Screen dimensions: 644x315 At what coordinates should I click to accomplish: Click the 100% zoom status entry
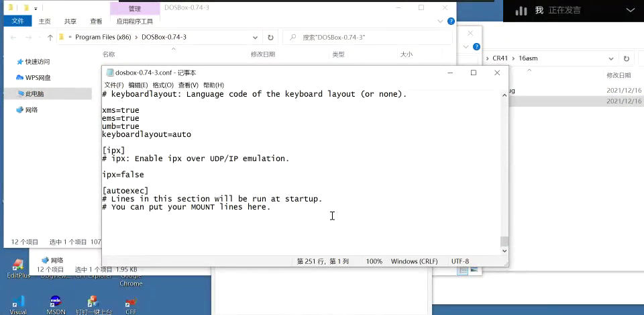tap(374, 261)
